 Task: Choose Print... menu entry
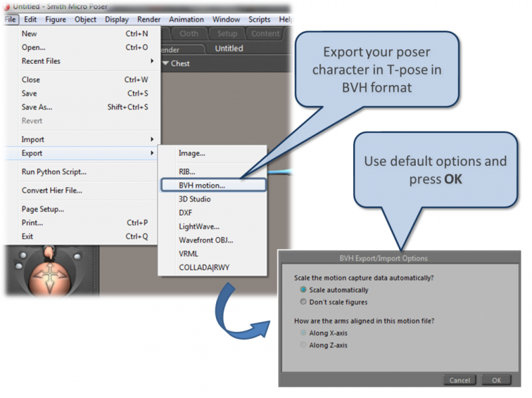(x=85, y=223)
